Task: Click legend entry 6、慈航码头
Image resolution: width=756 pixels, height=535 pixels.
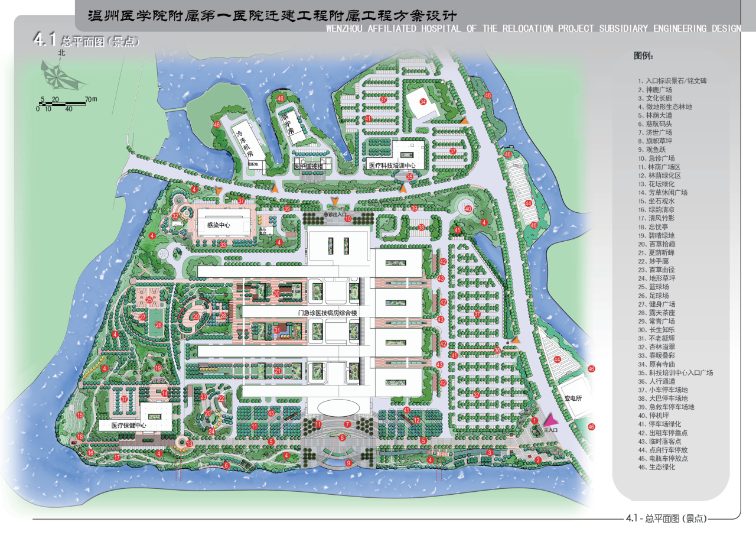Action: tap(656, 124)
